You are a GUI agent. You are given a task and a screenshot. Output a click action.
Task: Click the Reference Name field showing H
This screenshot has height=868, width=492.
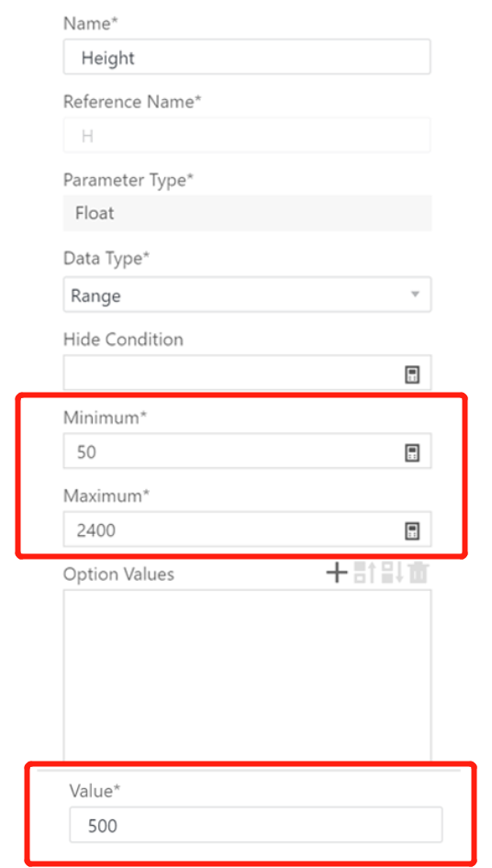click(x=247, y=135)
